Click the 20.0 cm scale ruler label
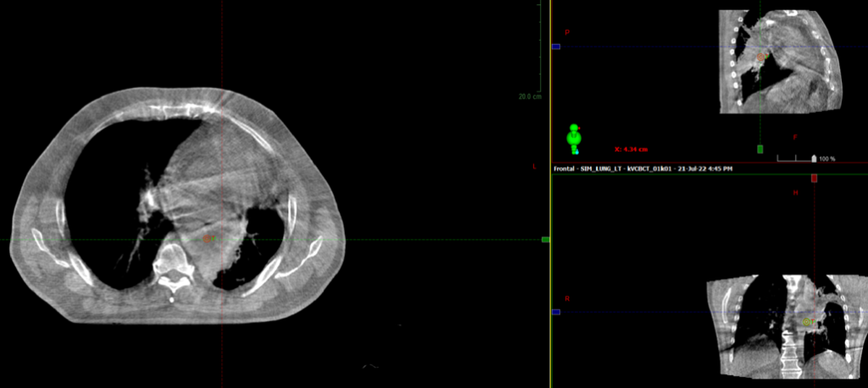 pos(529,97)
